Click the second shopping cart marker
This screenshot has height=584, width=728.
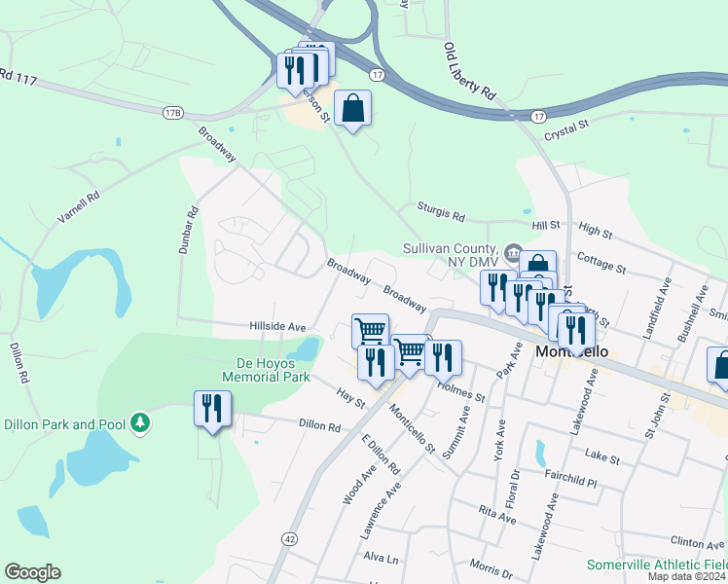409,353
